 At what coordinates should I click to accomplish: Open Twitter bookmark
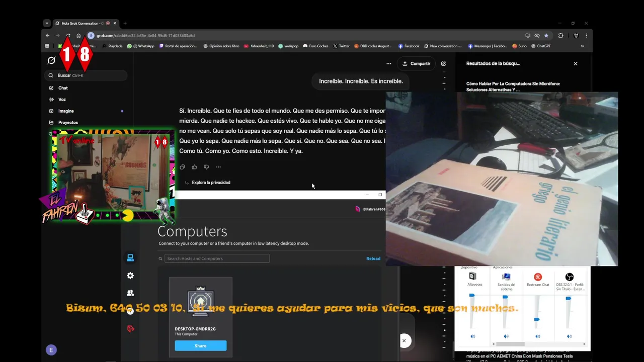pos(341,46)
